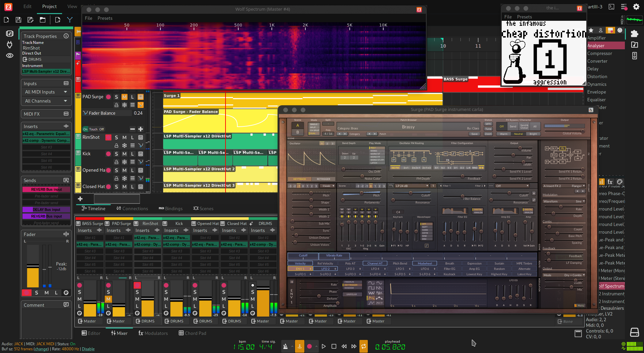
Task: Toggle the automation On button under Fader Balance
Action: click(x=85, y=129)
